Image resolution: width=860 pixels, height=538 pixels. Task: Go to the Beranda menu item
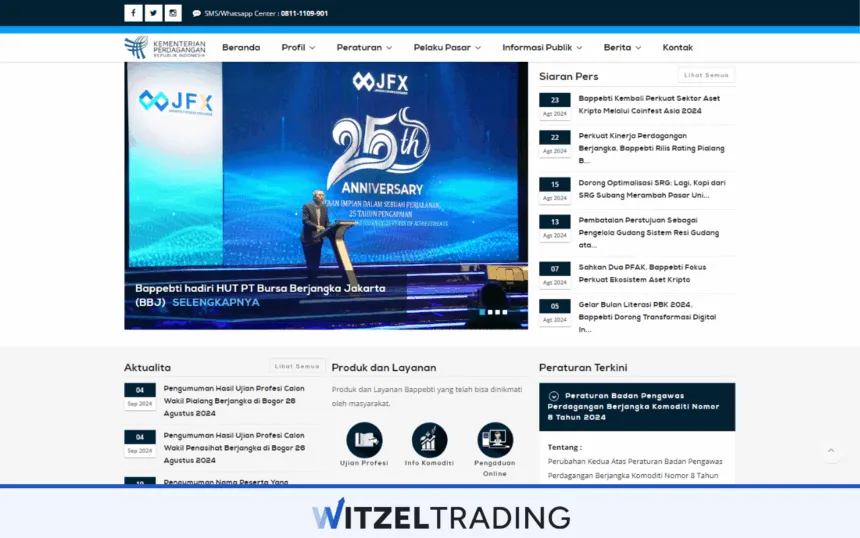pos(241,48)
